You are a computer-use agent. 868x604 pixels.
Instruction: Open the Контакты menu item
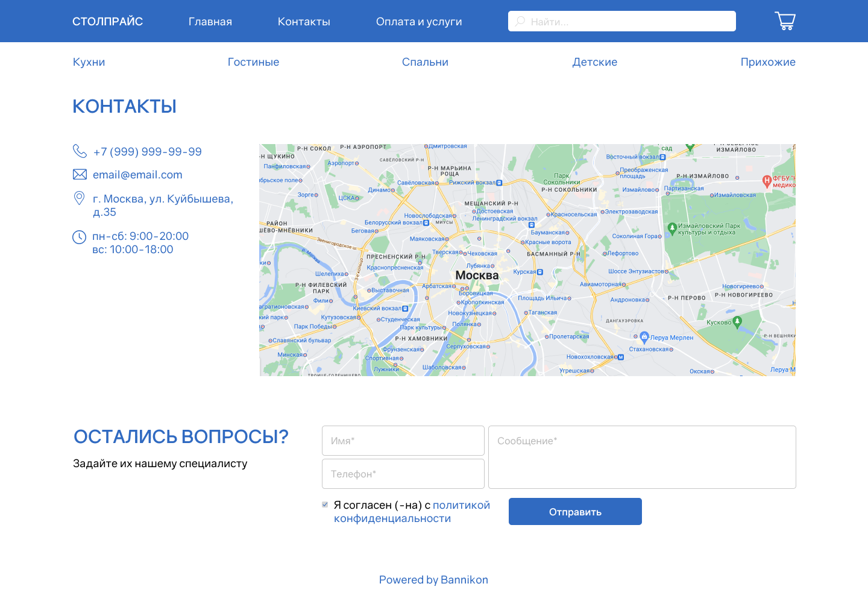304,22
